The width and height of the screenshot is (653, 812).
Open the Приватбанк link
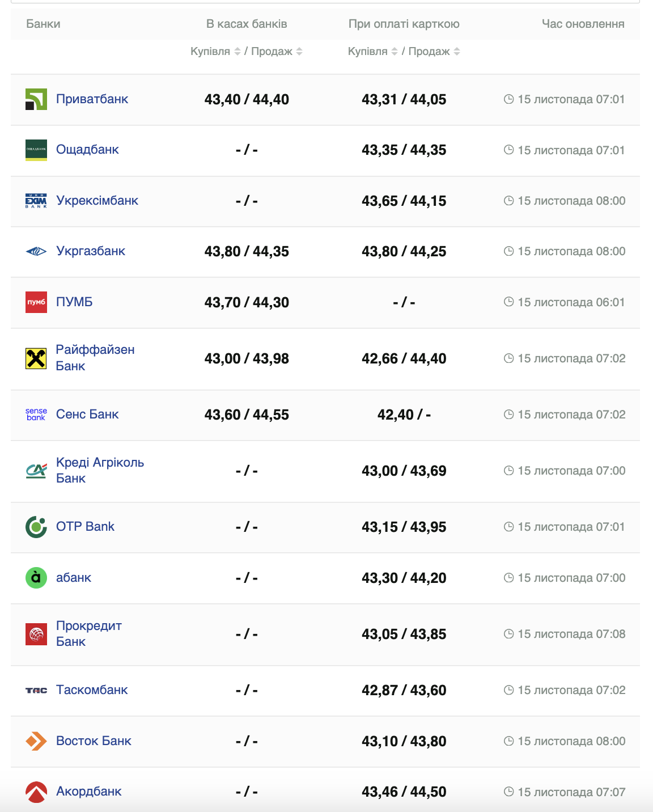(x=92, y=99)
